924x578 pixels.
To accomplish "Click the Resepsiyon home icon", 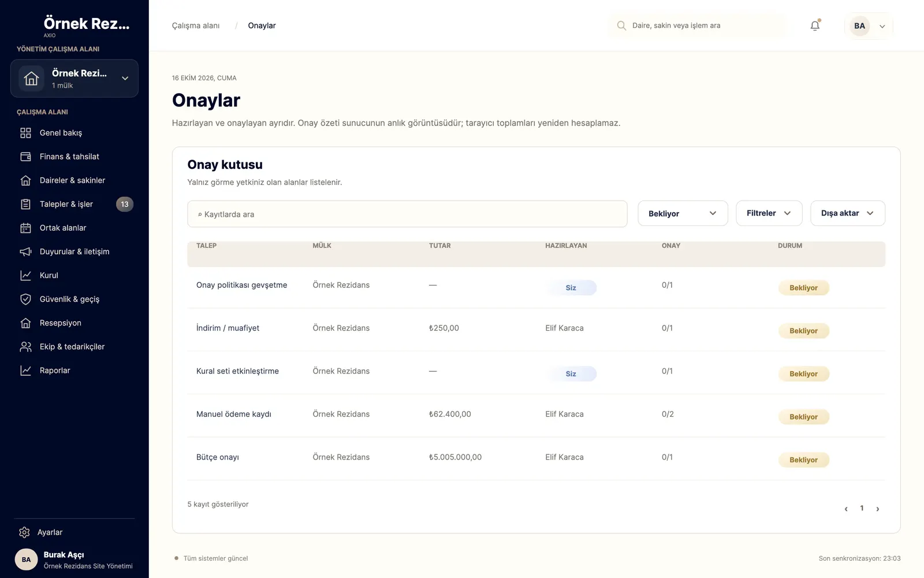I will pyautogui.click(x=25, y=323).
